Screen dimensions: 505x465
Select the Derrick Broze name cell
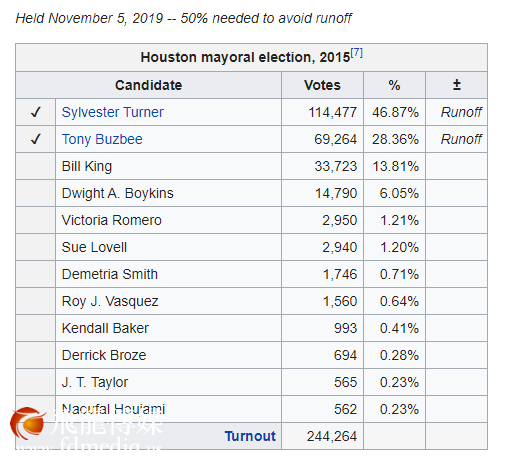pos(168,355)
